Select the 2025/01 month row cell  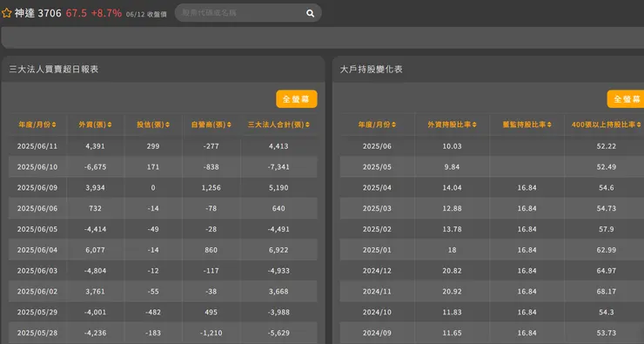[x=377, y=250]
